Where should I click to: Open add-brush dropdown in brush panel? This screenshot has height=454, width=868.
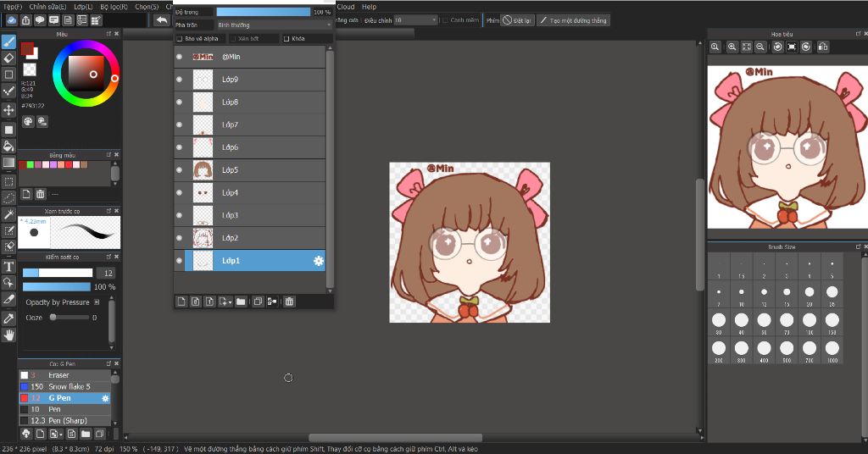click(56, 434)
